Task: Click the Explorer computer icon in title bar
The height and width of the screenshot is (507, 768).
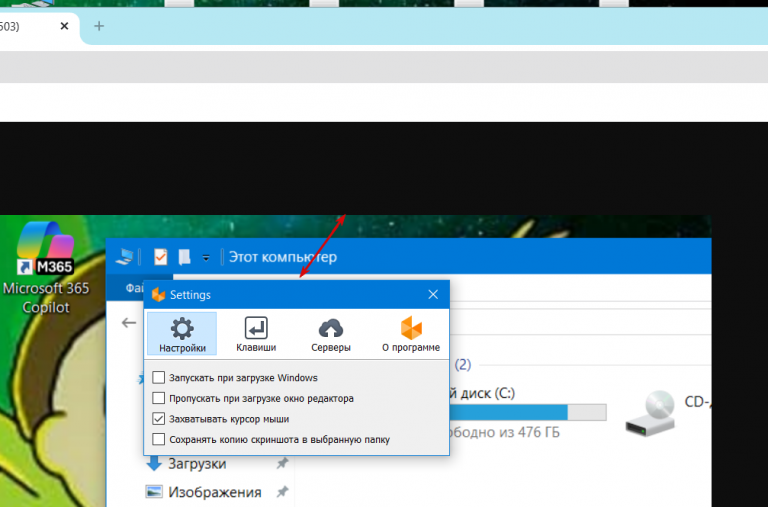Action: click(x=124, y=257)
